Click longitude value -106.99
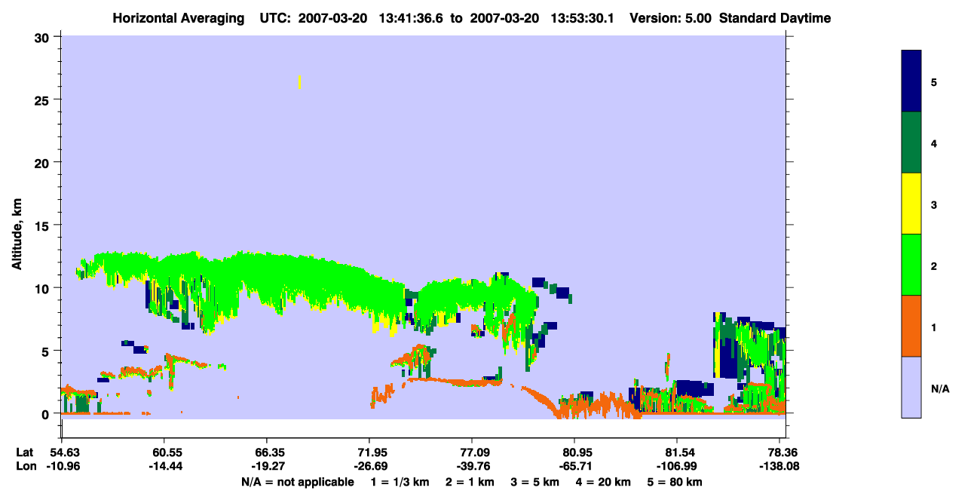 pos(677,466)
